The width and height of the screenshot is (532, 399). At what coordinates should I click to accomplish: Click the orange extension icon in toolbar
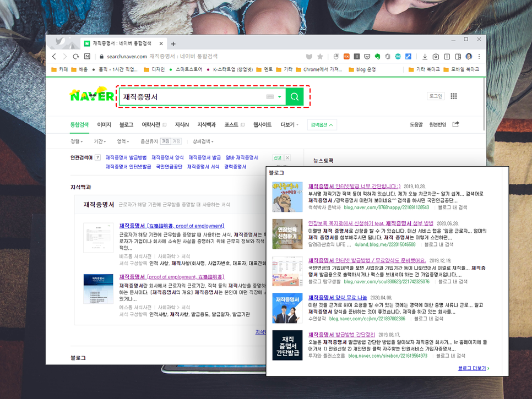pyautogui.click(x=346, y=57)
